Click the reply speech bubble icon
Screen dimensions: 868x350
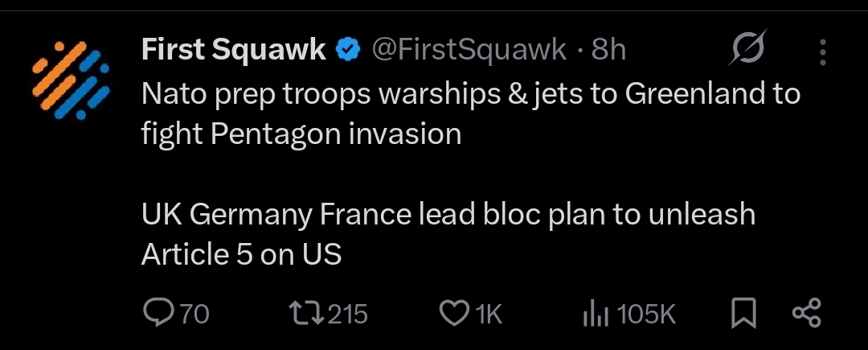click(158, 313)
